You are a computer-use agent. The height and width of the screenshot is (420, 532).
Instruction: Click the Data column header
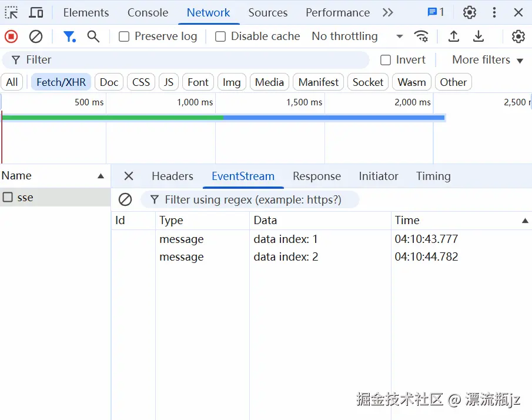tap(320, 221)
